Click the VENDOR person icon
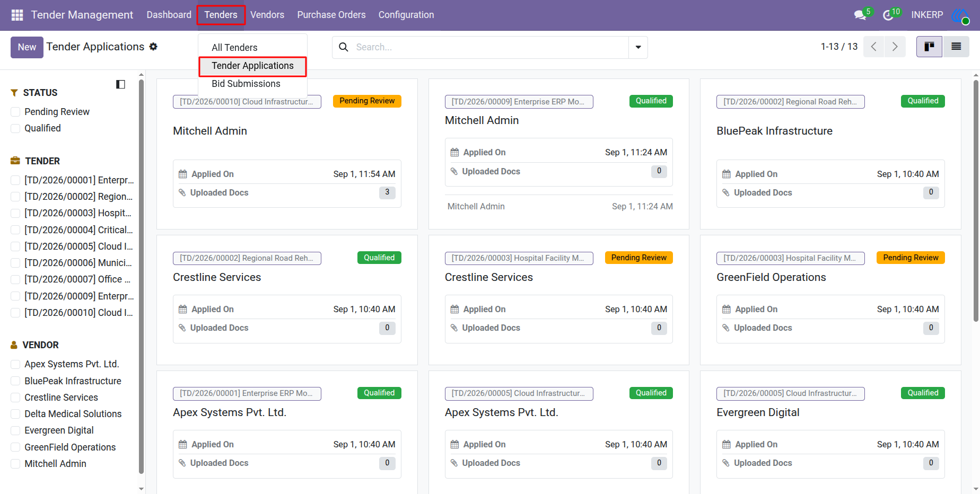Image resolution: width=980 pixels, height=494 pixels. [x=14, y=345]
